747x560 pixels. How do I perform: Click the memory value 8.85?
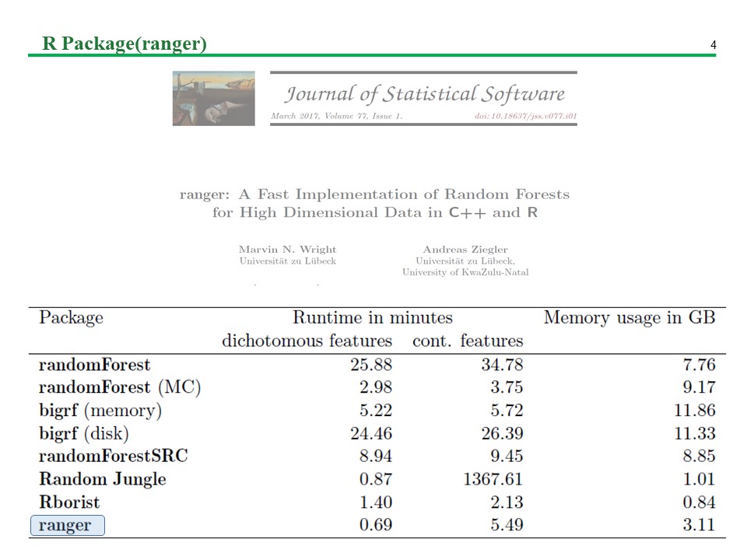point(699,457)
